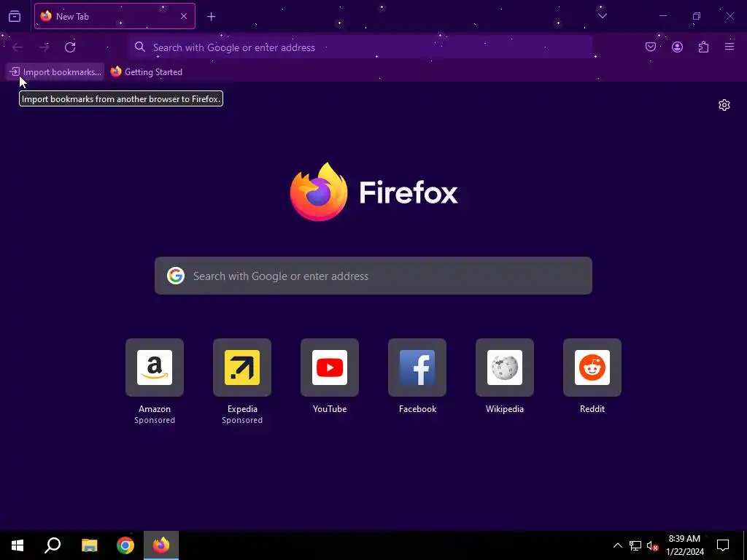This screenshot has height=560, width=747.
Task: Focus the top address bar field
Action: pyautogui.click(x=360, y=47)
